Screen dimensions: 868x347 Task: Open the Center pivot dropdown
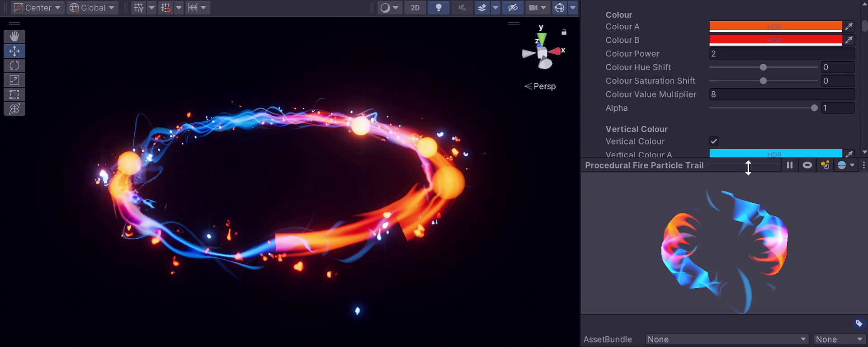(38, 8)
